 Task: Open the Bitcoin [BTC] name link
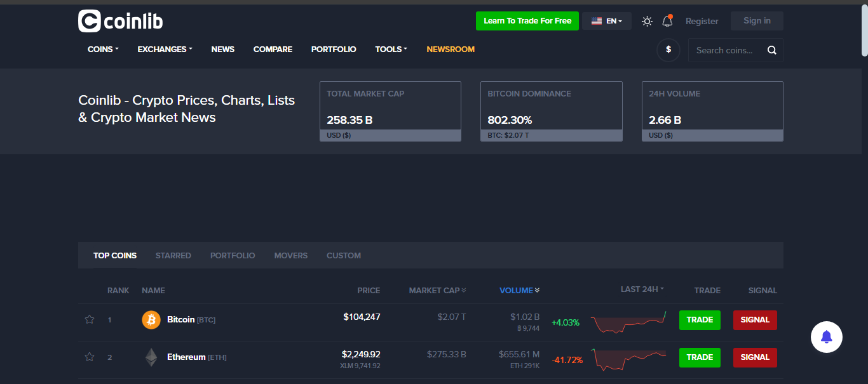191,320
